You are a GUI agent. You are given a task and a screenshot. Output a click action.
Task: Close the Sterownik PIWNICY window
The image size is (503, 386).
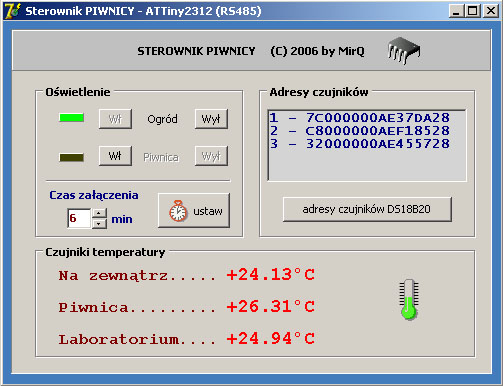click(x=491, y=11)
